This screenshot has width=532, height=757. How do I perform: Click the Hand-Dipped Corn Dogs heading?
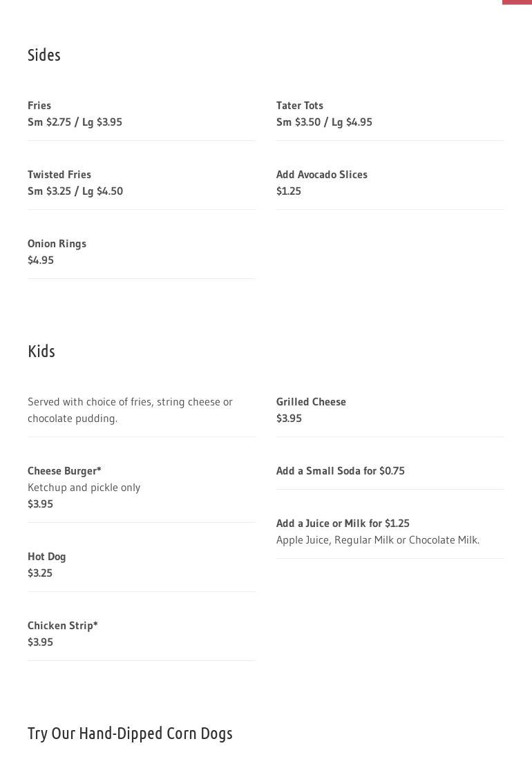130,733
